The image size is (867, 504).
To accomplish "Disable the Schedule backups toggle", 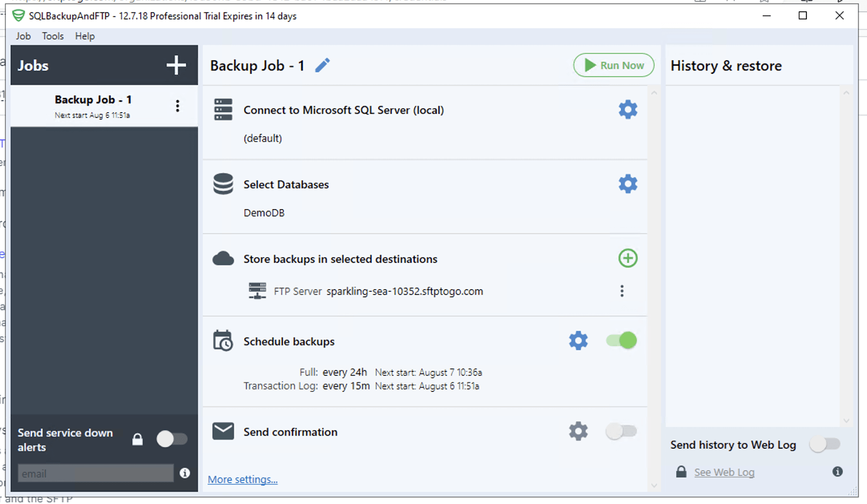I will click(620, 340).
